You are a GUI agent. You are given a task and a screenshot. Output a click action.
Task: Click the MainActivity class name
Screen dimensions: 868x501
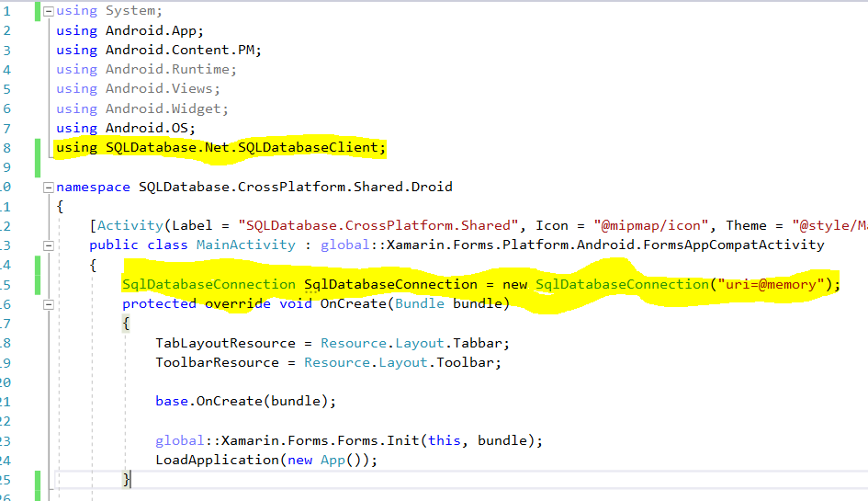click(x=245, y=245)
